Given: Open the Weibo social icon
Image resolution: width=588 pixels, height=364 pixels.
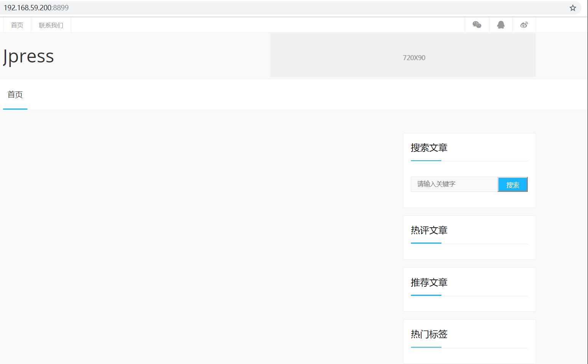Looking at the screenshot, I should [524, 25].
